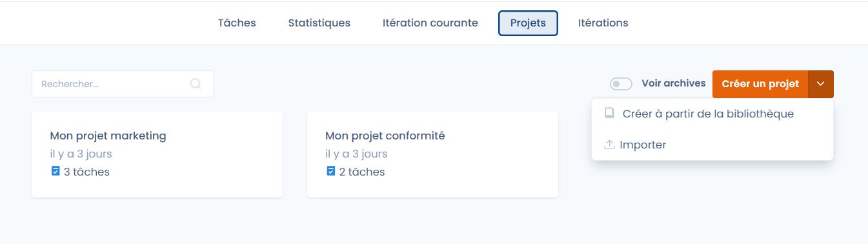Screen dimensions: 868x244
Task: Switch to the Tâches tab
Action: coord(237,23)
